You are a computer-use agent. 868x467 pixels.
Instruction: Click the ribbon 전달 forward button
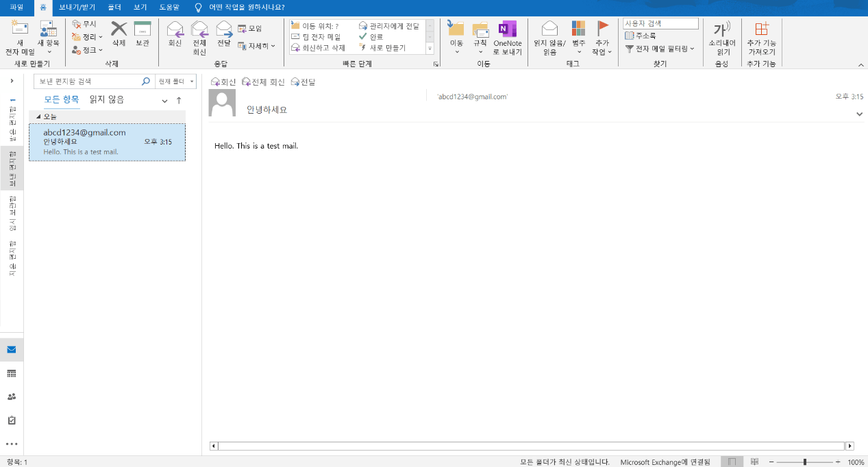pyautogui.click(x=224, y=34)
